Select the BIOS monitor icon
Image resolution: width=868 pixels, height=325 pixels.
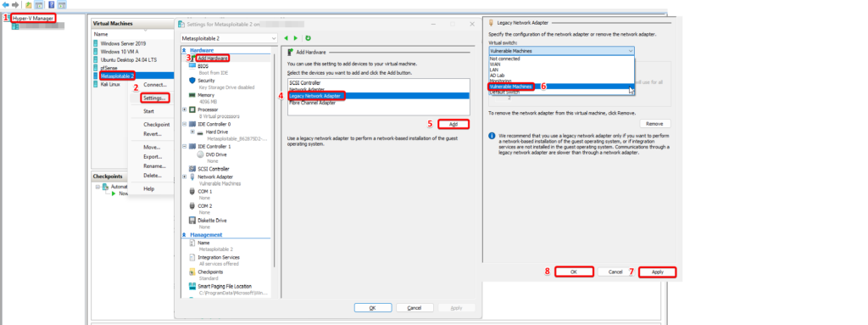click(x=192, y=66)
